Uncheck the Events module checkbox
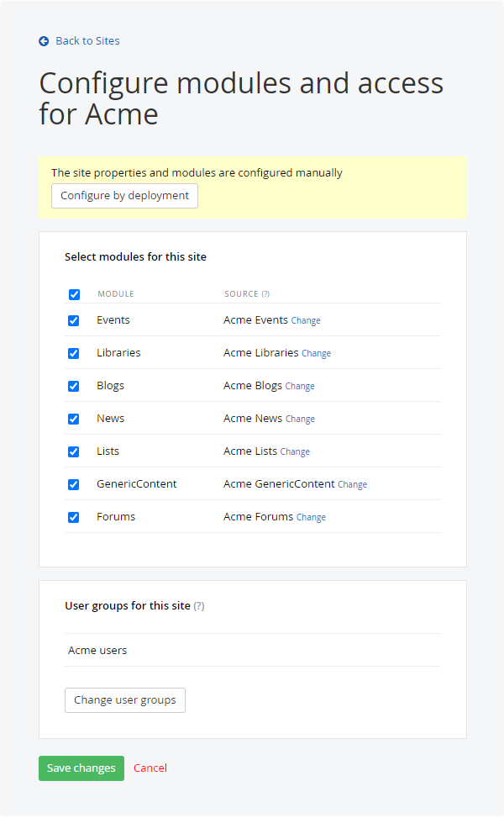 click(x=74, y=320)
